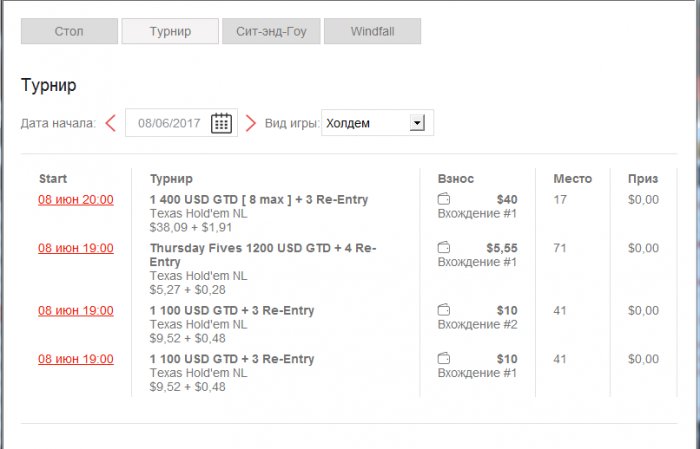Go to previous date with left arrow
The width and height of the screenshot is (700, 449).
coord(110,123)
